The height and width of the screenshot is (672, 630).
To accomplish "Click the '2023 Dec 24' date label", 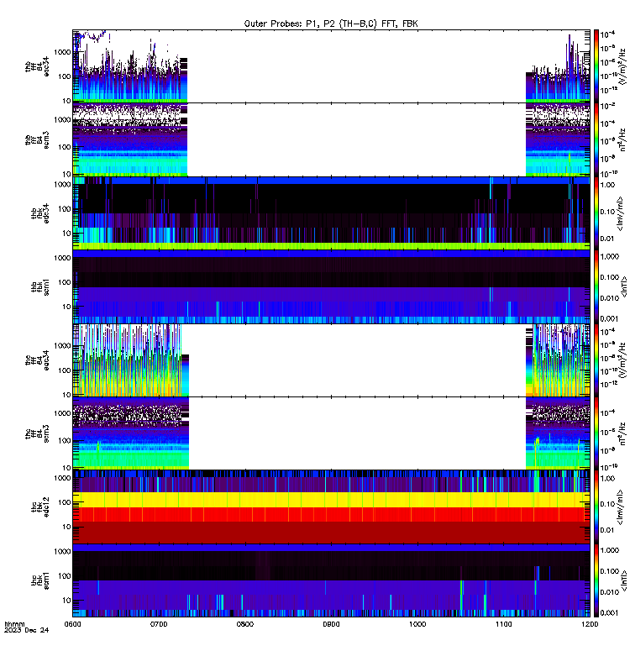I will coord(26,630).
